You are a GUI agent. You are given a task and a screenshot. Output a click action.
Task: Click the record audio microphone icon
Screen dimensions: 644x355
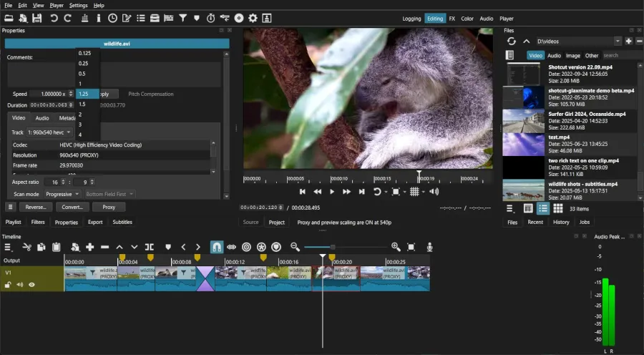point(429,247)
